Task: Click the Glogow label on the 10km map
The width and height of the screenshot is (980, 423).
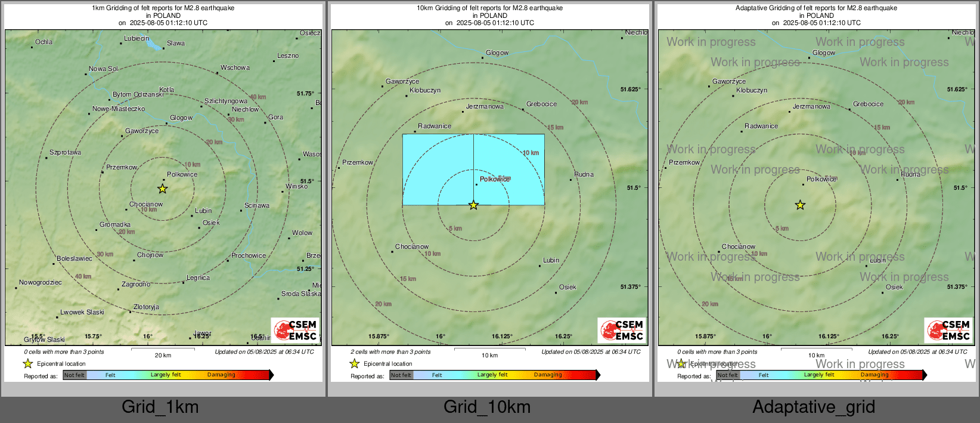Action: [497, 53]
